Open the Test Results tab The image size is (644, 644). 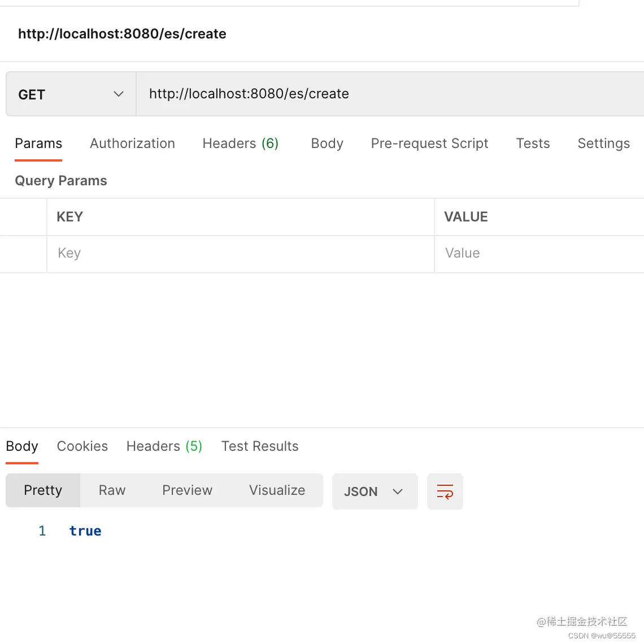(x=259, y=446)
